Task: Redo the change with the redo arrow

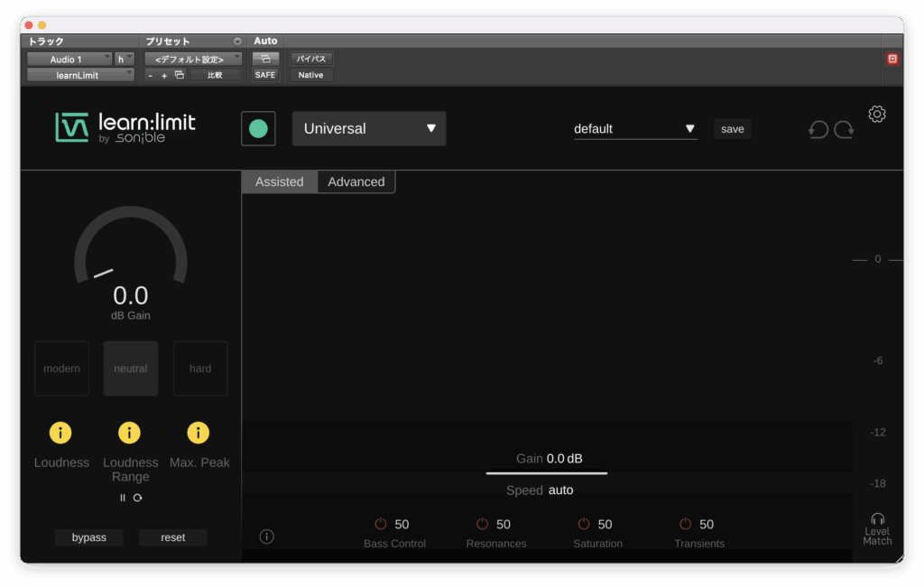Action: point(844,129)
